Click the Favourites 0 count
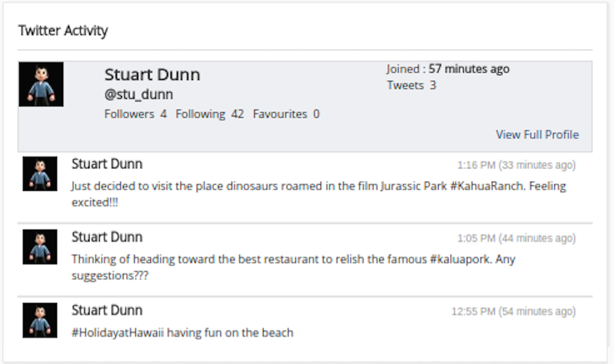The height and width of the screenshot is (364, 614). [286, 114]
